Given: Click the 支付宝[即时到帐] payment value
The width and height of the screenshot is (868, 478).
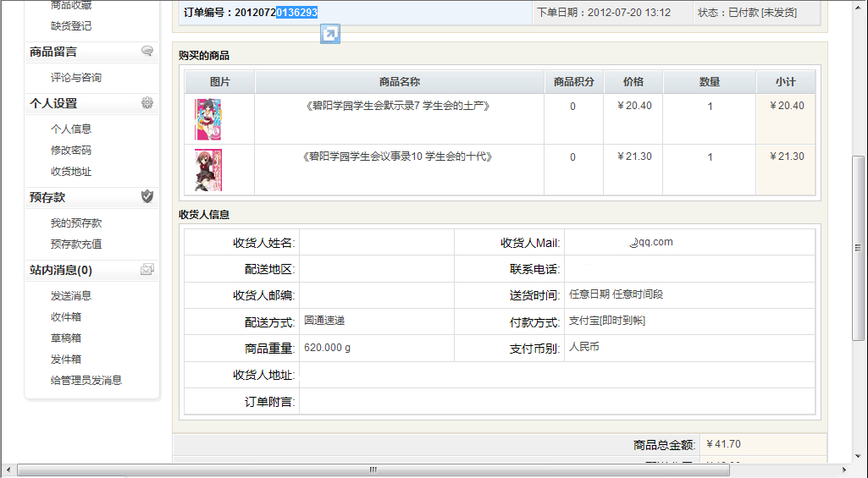Looking at the screenshot, I should click(x=606, y=321).
